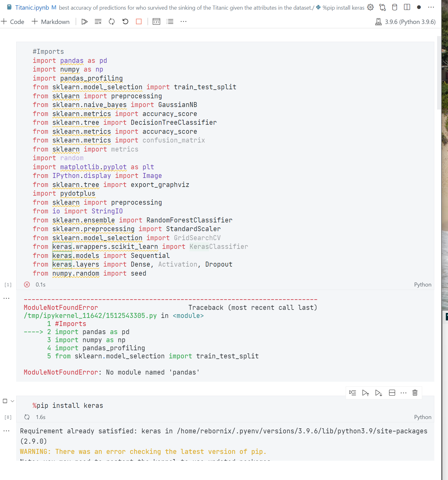Viewport: 448px width, 480px height.
Task: Place cursor on 'import pandas as pd' line
Action: click(x=70, y=61)
